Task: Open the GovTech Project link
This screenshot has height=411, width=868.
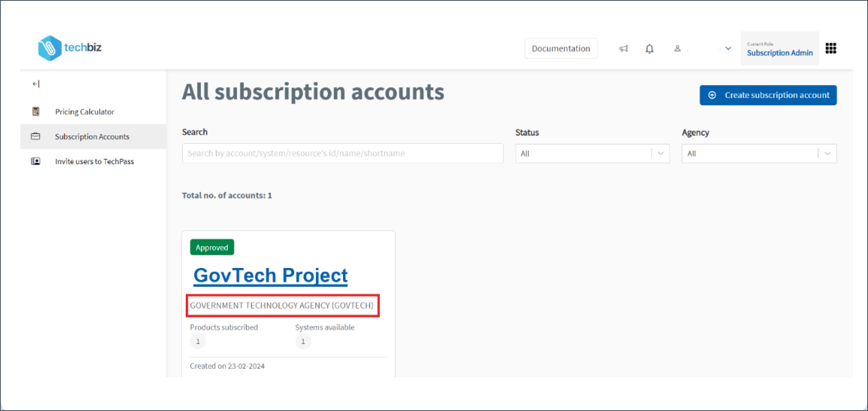Action: coord(270,275)
